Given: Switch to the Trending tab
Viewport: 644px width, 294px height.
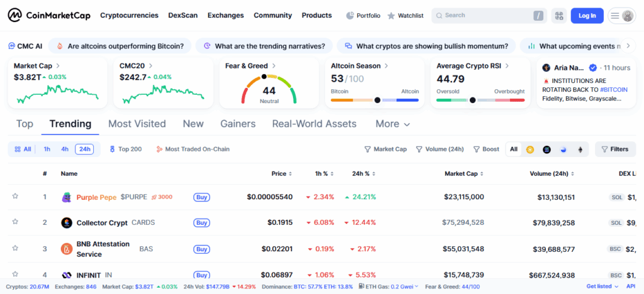Looking at the screenshot, I should point(70,124).
